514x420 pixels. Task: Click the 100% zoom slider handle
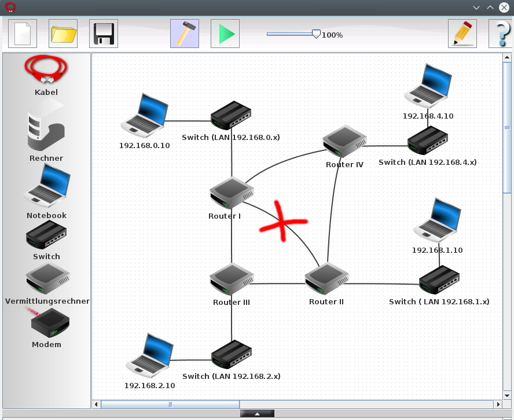pyautogui.click(x=316, y=34)
